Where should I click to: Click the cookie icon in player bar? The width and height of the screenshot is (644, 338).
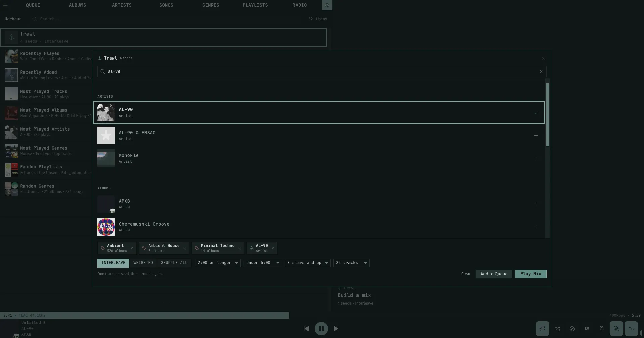click(572, 329)
